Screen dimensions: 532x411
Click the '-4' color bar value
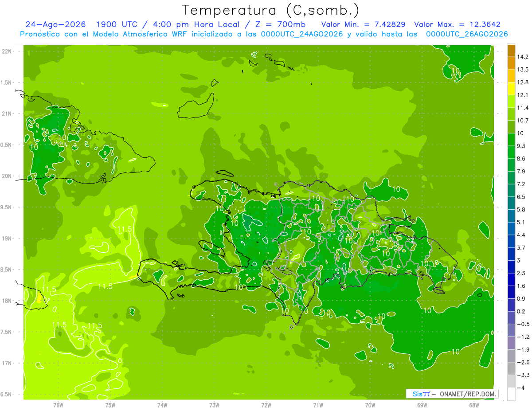tap(520, 388)
